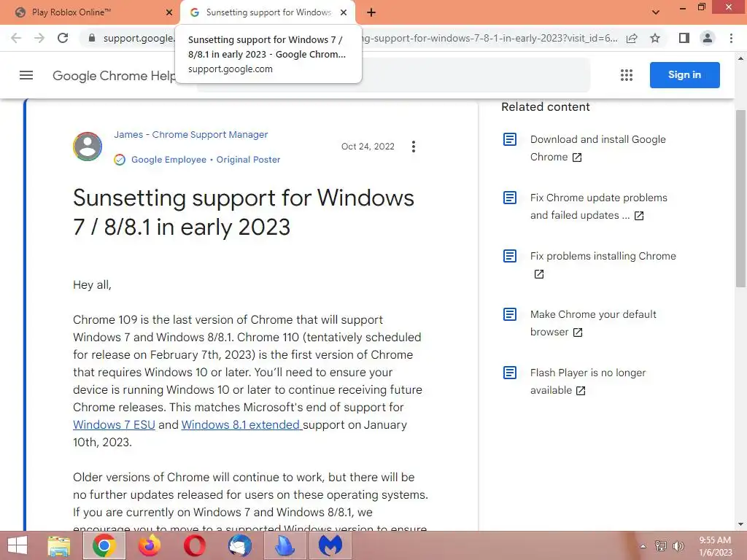Click the external link icon after Chrome

(x=577, y=157)
